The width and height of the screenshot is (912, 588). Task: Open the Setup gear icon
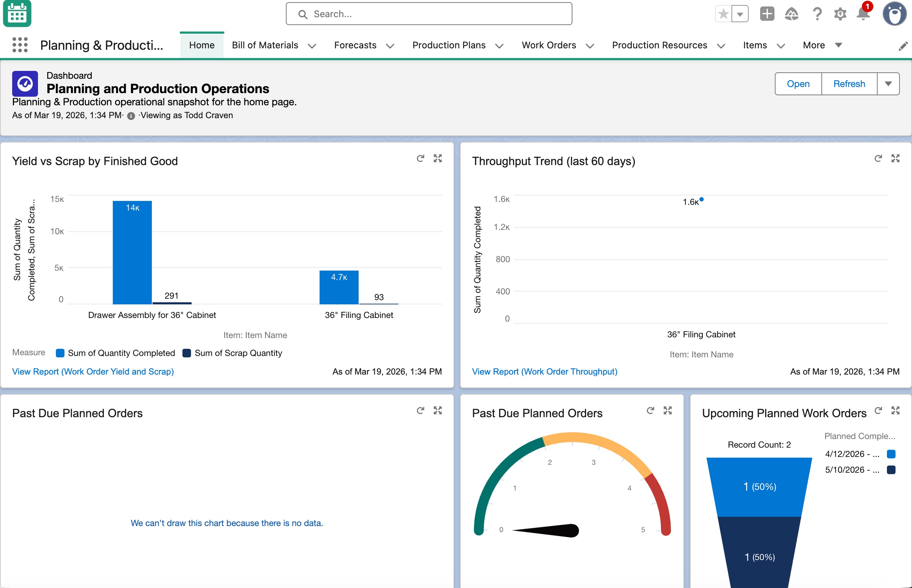click(x=840, y=14)
